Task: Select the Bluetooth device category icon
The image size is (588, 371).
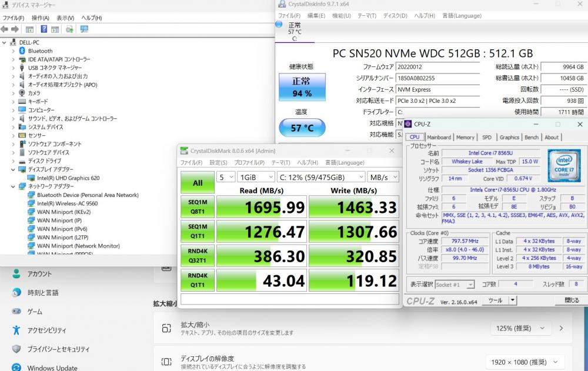Action: coord(22,51)
